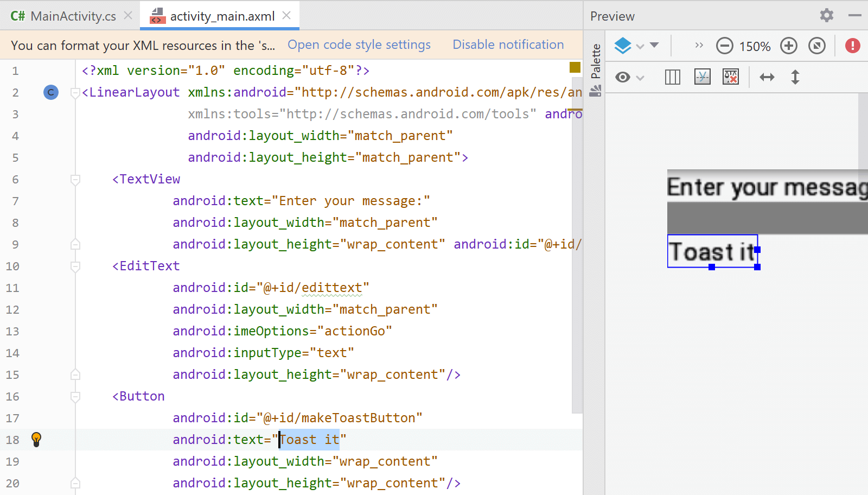
Task: Collapse the LinearLayout element using its fold arrow
Action: [x=75, y=92]
